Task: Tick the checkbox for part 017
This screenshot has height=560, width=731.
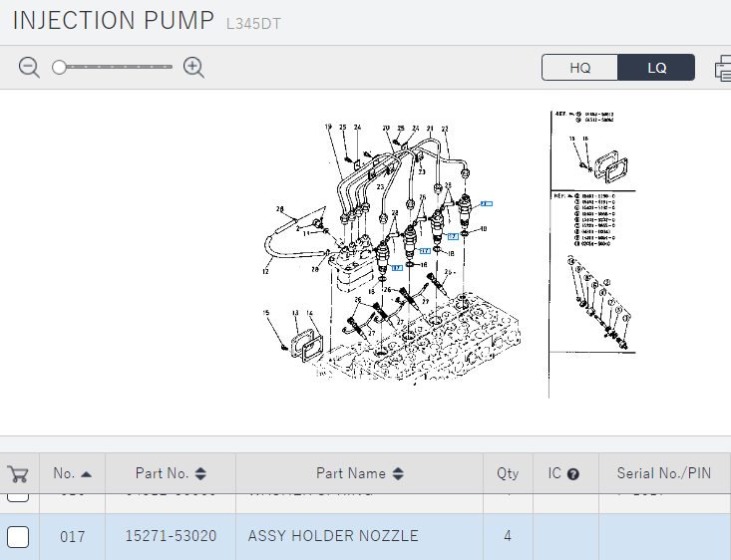Action: [18, 537]
